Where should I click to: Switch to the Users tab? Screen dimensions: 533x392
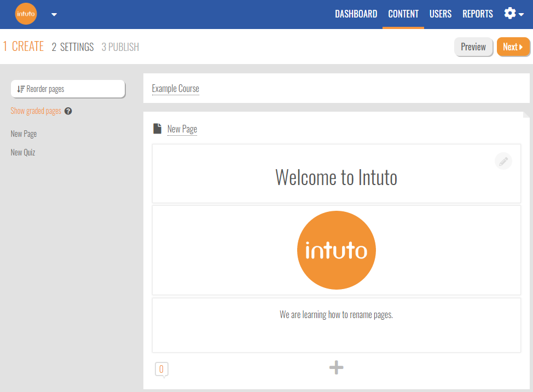pyautogui.click(x=440, y=14)
